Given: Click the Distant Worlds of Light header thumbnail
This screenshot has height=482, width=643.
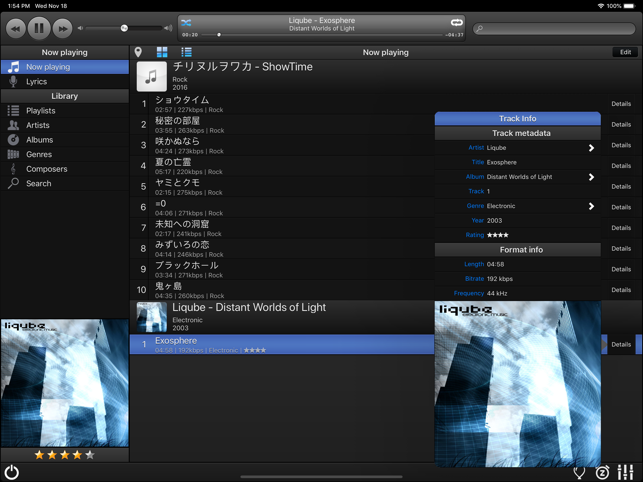Looking at the screenshot, I should [152, 317].
